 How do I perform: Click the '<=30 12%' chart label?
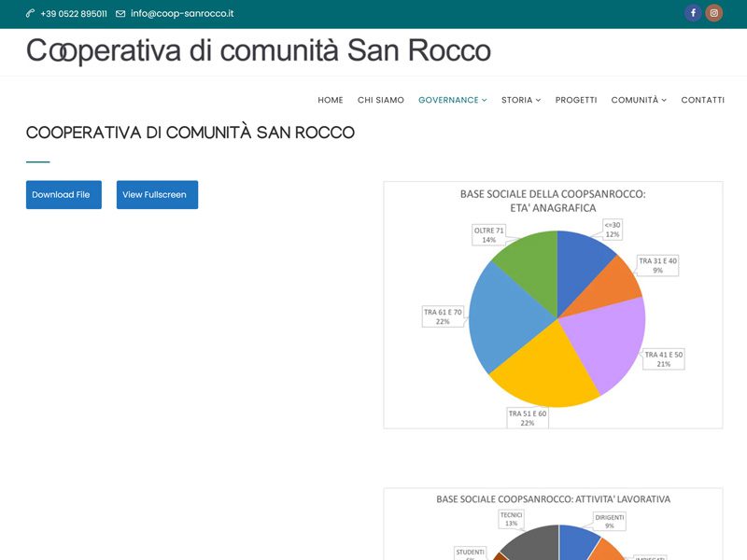[x=613, y=230]
